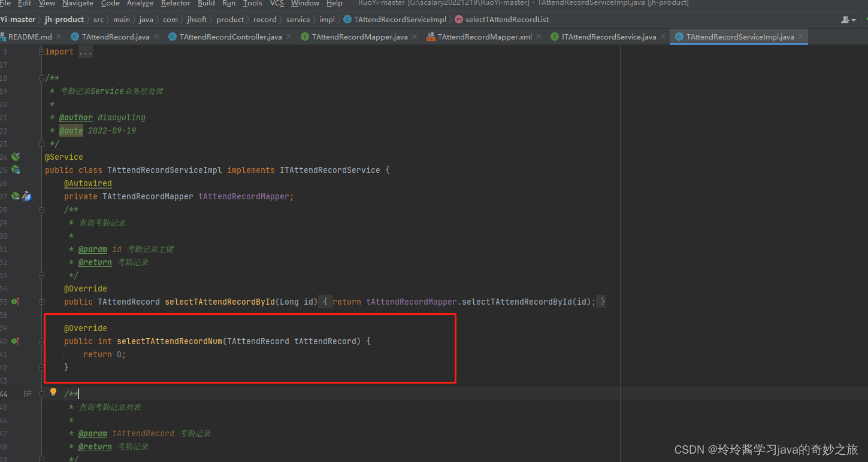Viewport: 868px width, 462px height.
Task: Click the service breadcrumb
Action: [298, 20]
